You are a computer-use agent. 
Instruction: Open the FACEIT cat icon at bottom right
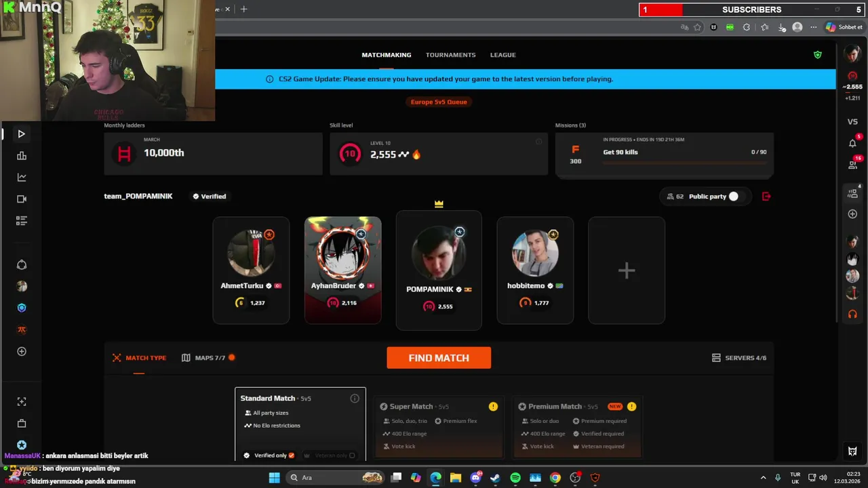coord(852,451)
